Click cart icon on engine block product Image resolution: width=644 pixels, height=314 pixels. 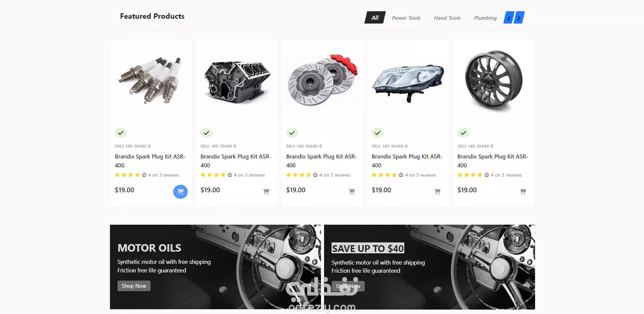(266, 192)
